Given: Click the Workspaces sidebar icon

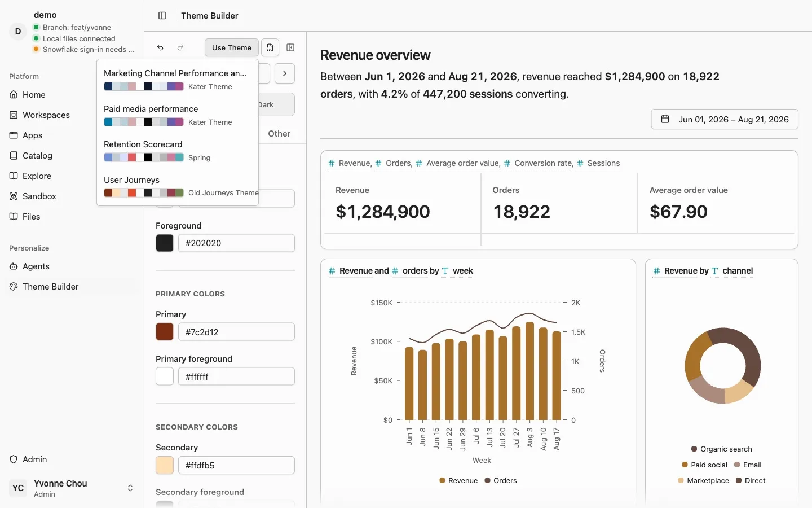Looking at the screenshot, I should 14,115.
